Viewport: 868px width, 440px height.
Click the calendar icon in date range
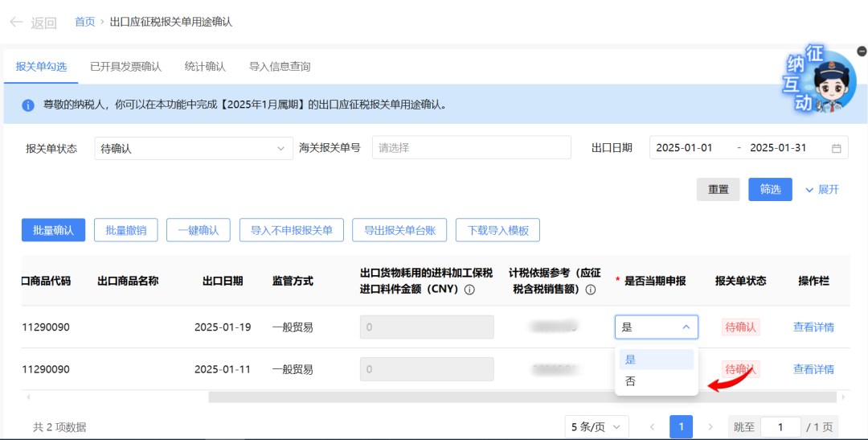click(836, 149)
